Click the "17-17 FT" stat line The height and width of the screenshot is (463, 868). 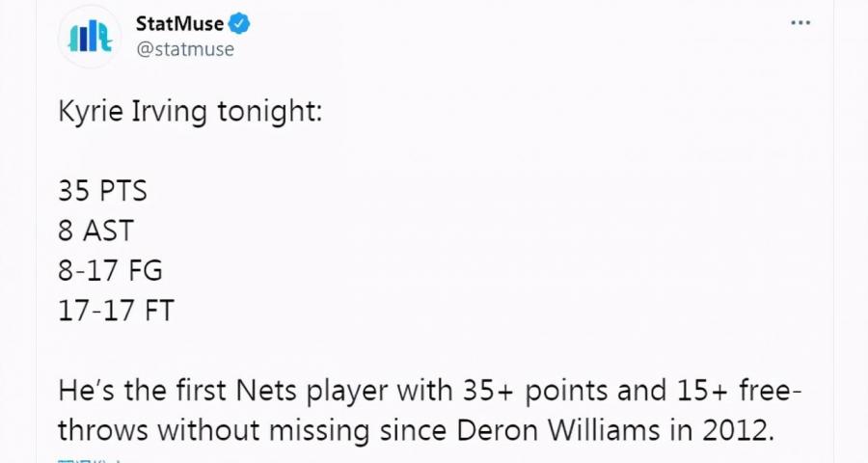[116, 312]
